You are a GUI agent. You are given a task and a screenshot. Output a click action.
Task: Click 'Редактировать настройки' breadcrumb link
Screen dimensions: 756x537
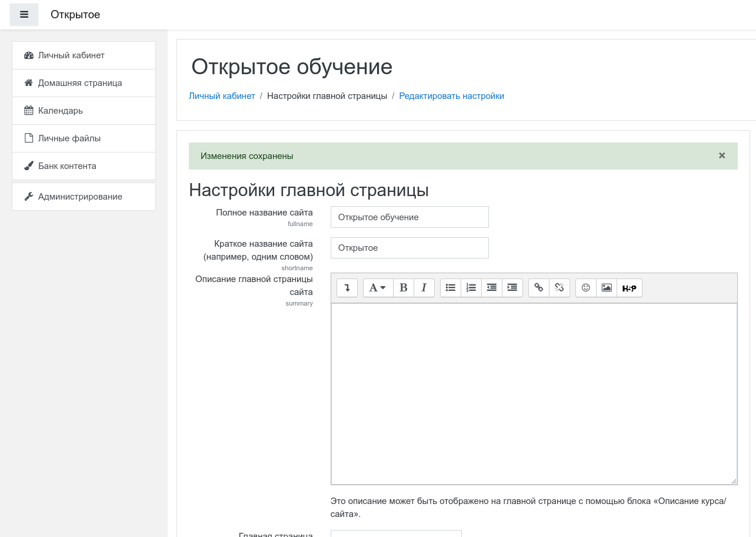point(451,96)
